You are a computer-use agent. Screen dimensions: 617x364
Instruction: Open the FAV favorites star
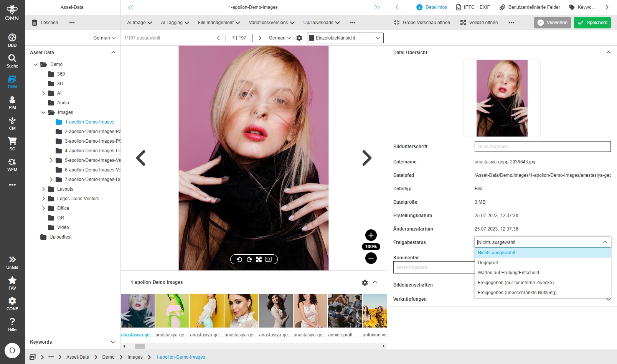12,283
